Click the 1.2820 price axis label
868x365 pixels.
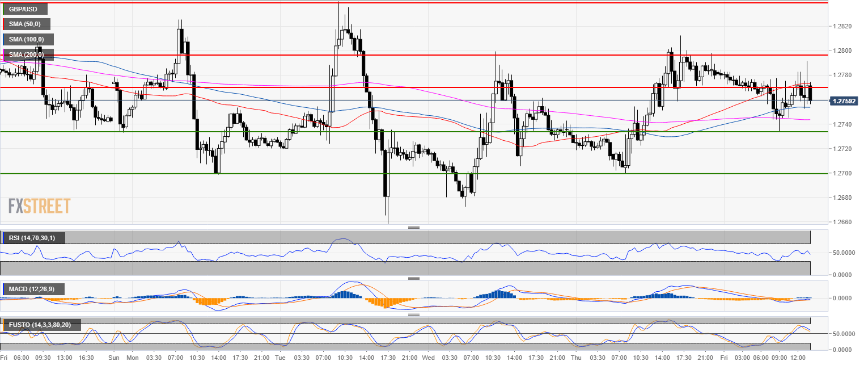pyautogui.click(x=841, y=26)
